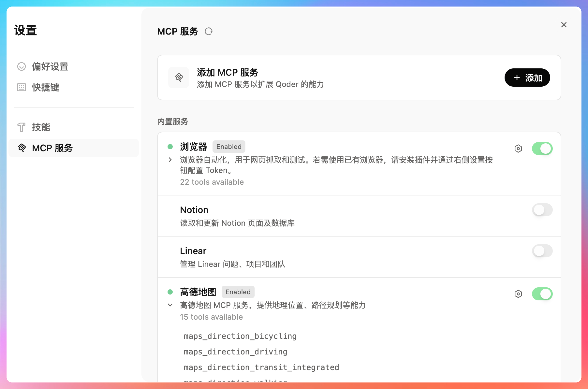
Task: Open settings gear for 浏览器 service
Action: click(x=518, y=149)
